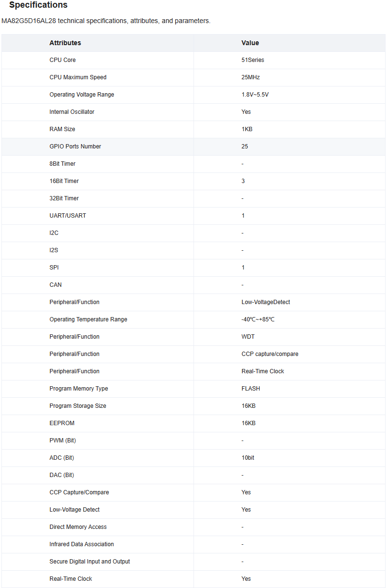The height and width of the screenshot is (588, 387).
Task: Select the 25MHz speed value
Action: (251, 77)
